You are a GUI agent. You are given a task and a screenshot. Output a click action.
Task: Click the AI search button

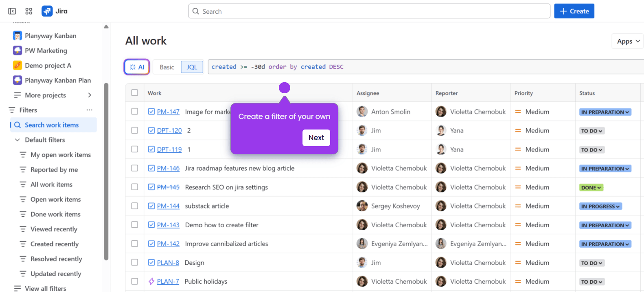point(137,67)
